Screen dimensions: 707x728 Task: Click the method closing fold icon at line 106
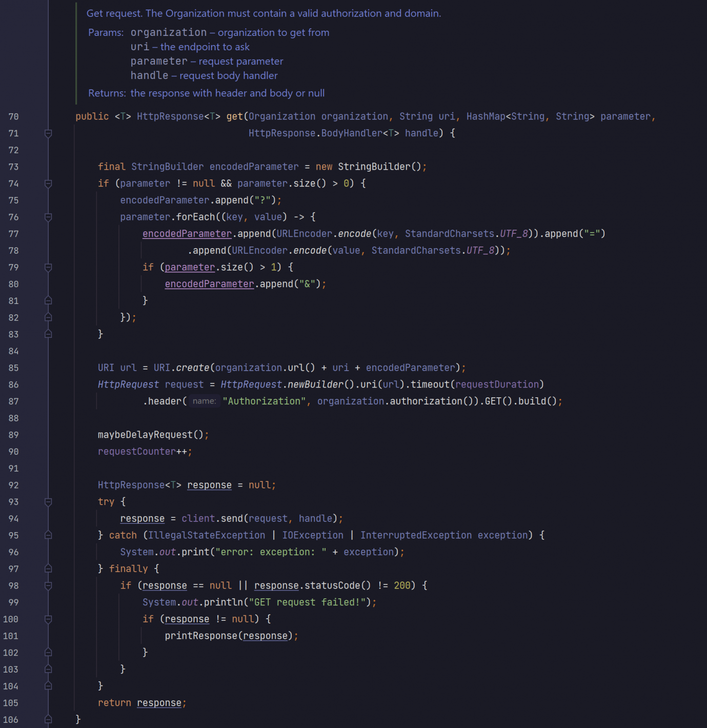48,719
